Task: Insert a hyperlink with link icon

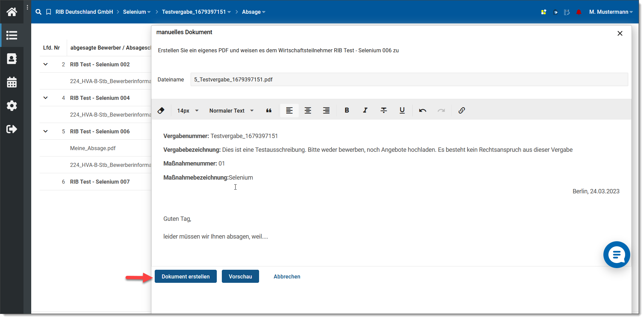Action: coord(462,110)
